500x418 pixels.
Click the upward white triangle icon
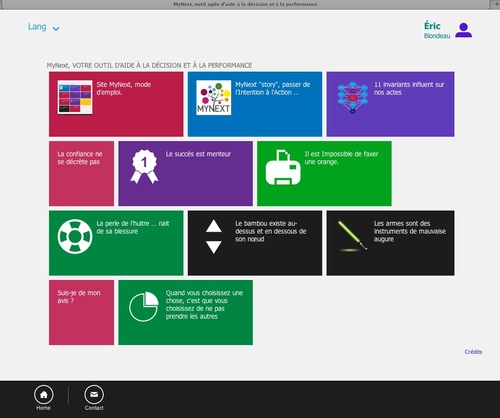pos(214,226)
